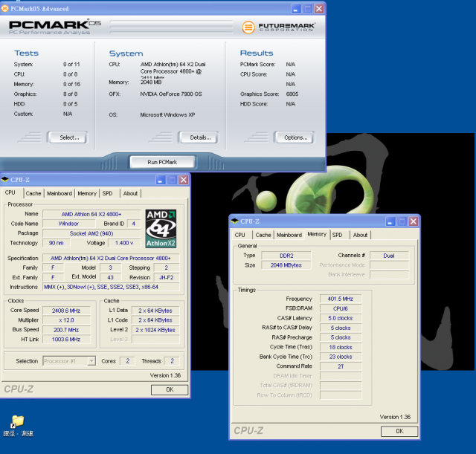Switch to About tab in right CPU-Z
Image resolution: width=476 pixels, height=454 pixels.
[x=360, y=235]
